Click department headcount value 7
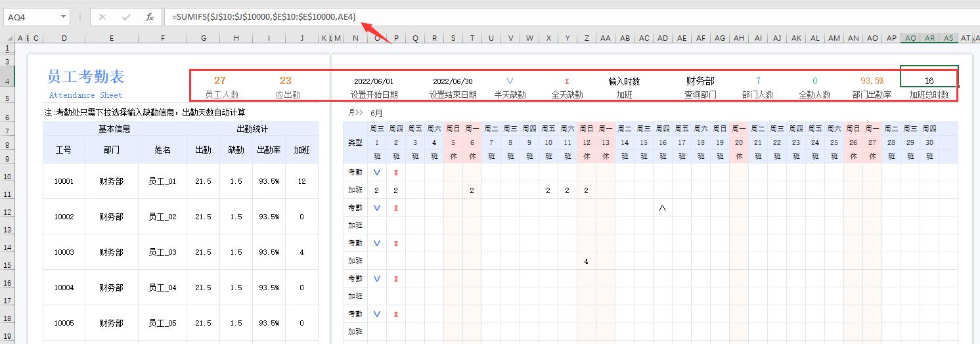This screenshot has height=344, width=980. click(758, 81)
